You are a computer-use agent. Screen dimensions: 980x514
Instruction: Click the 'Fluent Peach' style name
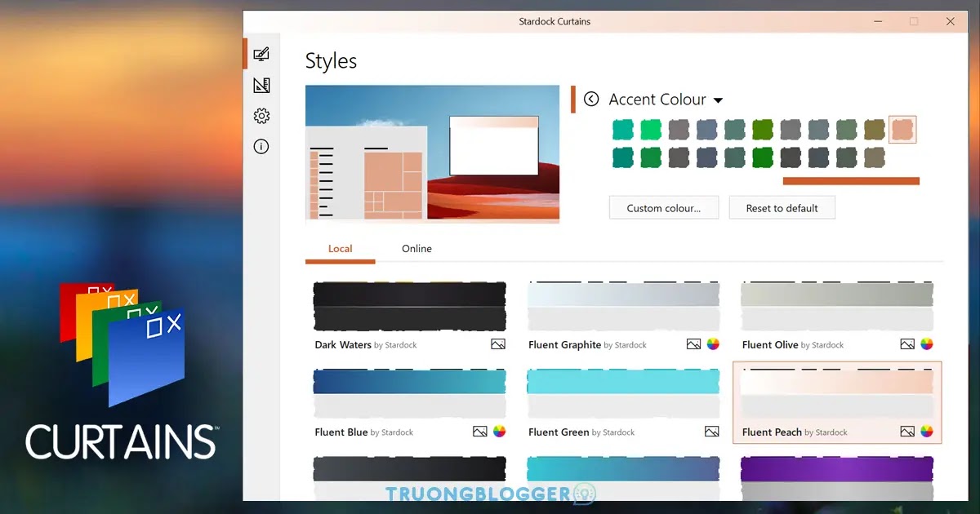[772, 432]
